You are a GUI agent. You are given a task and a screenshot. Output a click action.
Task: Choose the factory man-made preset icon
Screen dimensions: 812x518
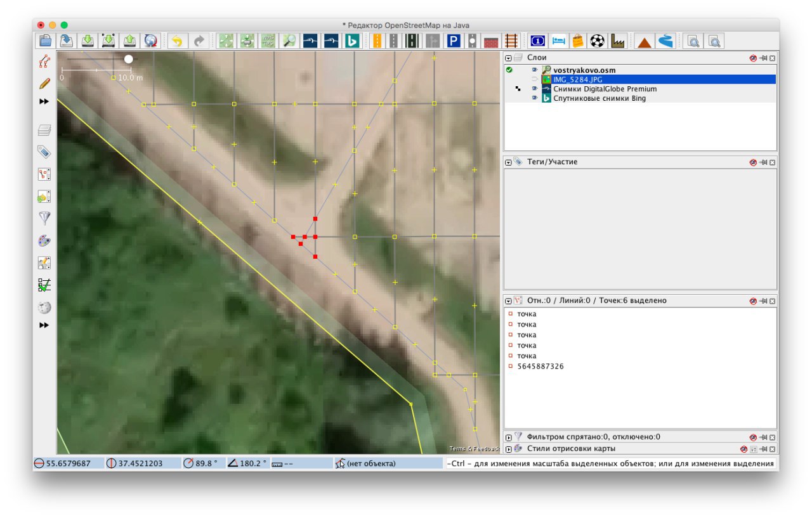click(x=617, y=41)
